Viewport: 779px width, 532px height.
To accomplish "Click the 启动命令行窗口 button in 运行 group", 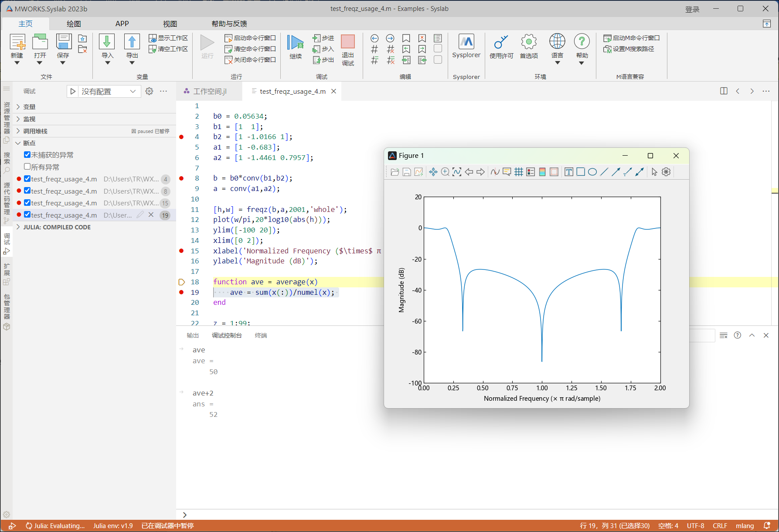I will [250, 38].
